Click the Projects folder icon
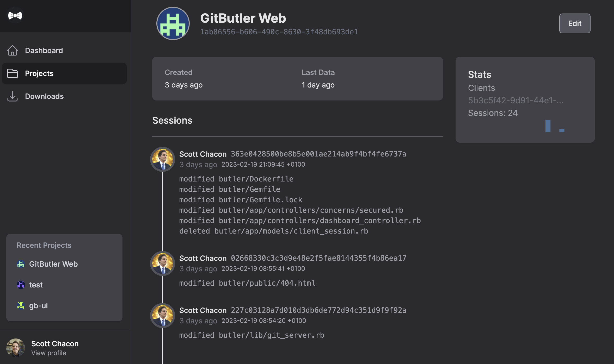Screen dimensions: 614x364 (x=12, y=73)
